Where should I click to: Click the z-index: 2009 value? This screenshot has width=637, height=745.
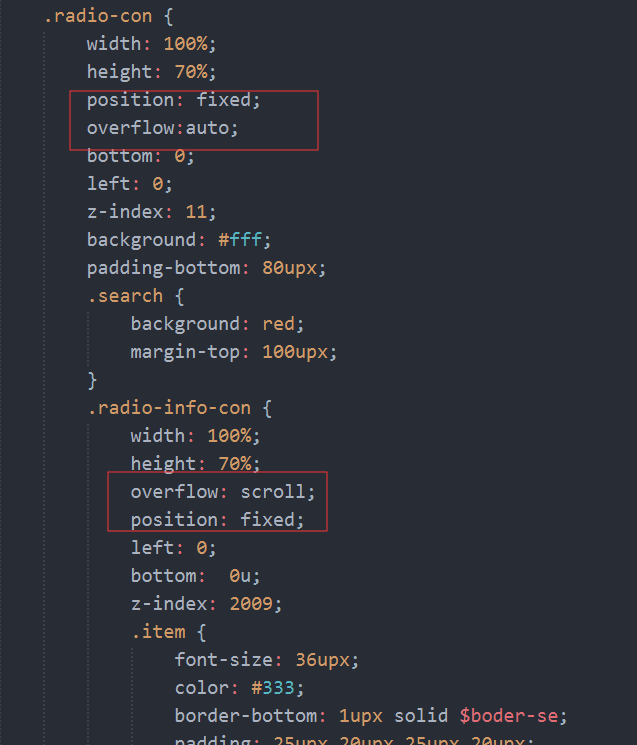(x=251, y=603)
